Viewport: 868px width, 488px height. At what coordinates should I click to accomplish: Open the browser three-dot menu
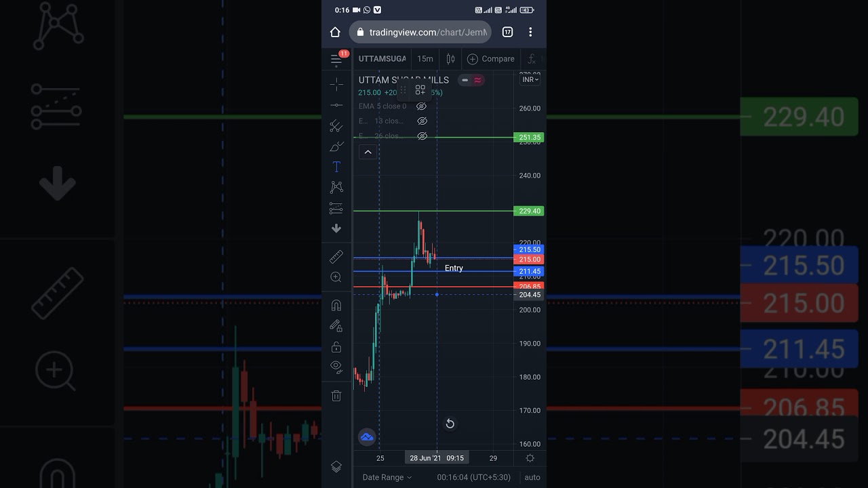[530, 32]
